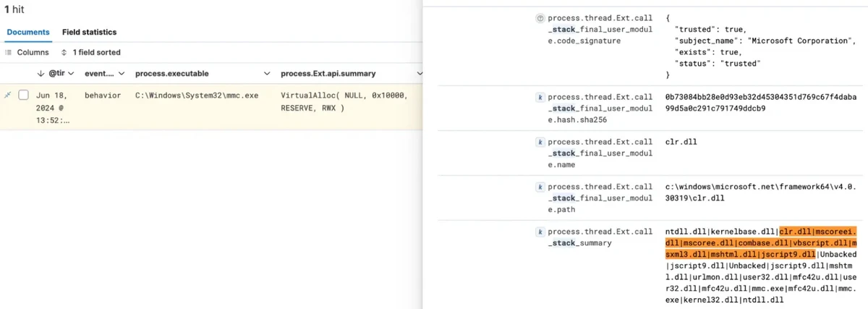The width and height of the screenshot is (868, 309).
Task: Click the keyword icon beside final_user_module.name field
Action: click(539, 142)
